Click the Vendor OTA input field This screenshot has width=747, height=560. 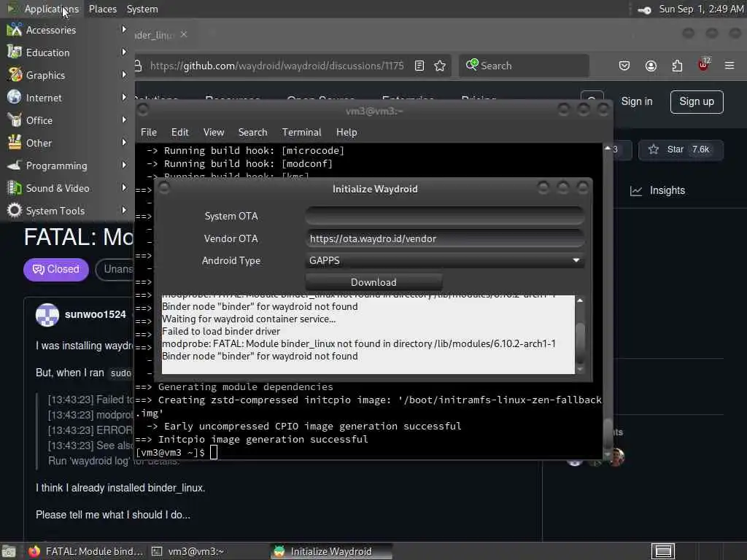point(444,238)
